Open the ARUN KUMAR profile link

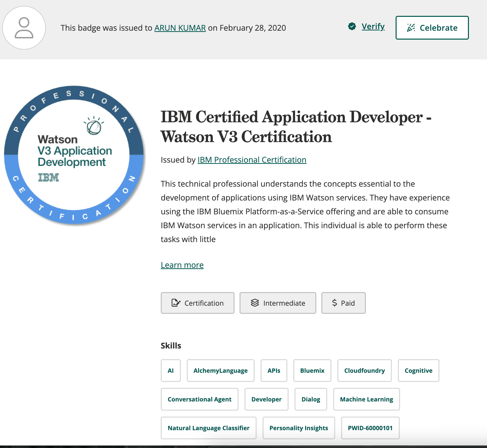pos(180,28)
